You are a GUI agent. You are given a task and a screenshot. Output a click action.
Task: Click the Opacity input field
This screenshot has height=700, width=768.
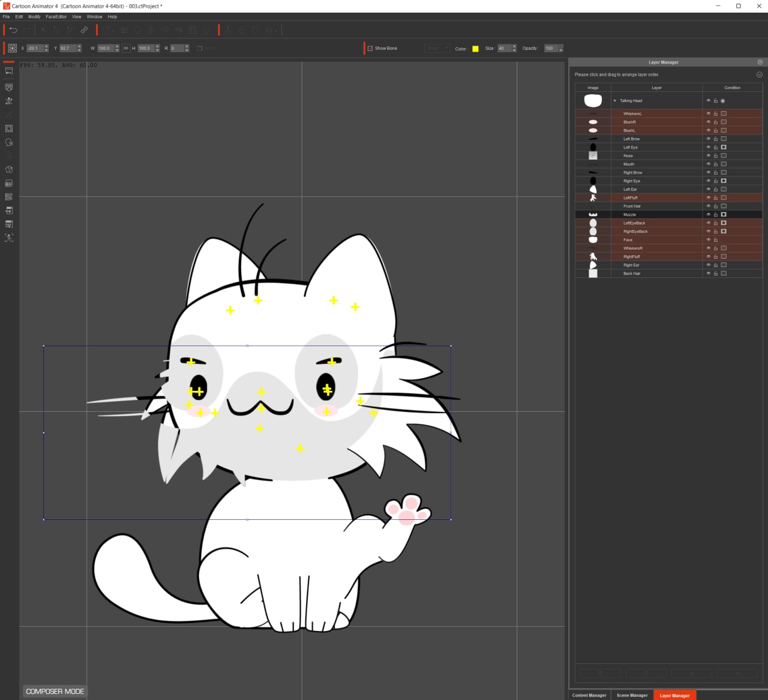click(x=551, y=48)
